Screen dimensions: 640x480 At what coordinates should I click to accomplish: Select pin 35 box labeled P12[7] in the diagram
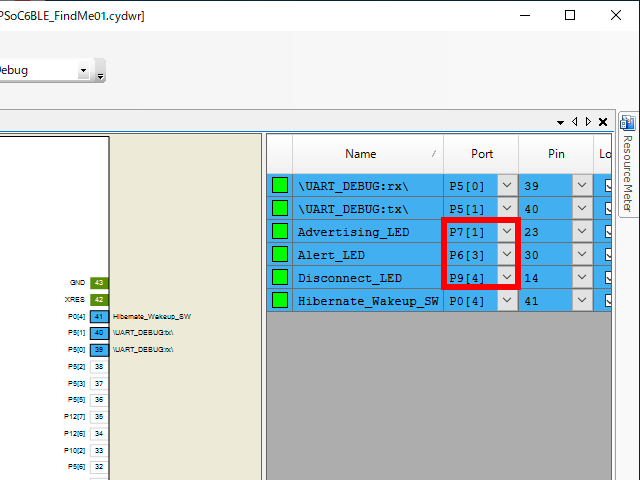[x=99, y=417]
